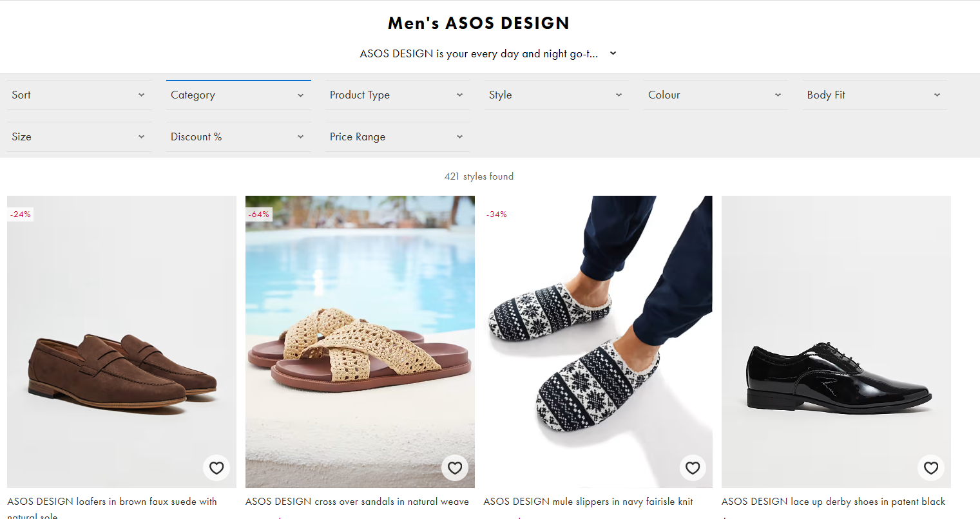Open the Style filter dropdown
Image resolution: width=980 pixels, height=519 pixels.
pyautogui.click(x=557, y=95)
